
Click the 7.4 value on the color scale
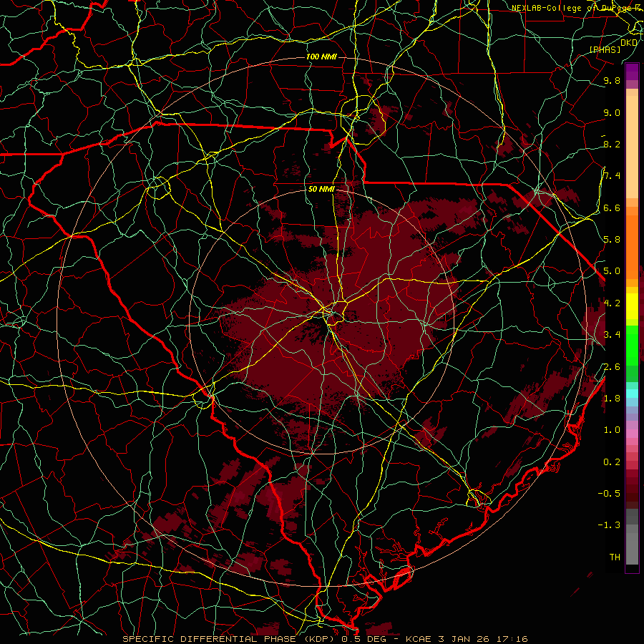click(612, 176)
